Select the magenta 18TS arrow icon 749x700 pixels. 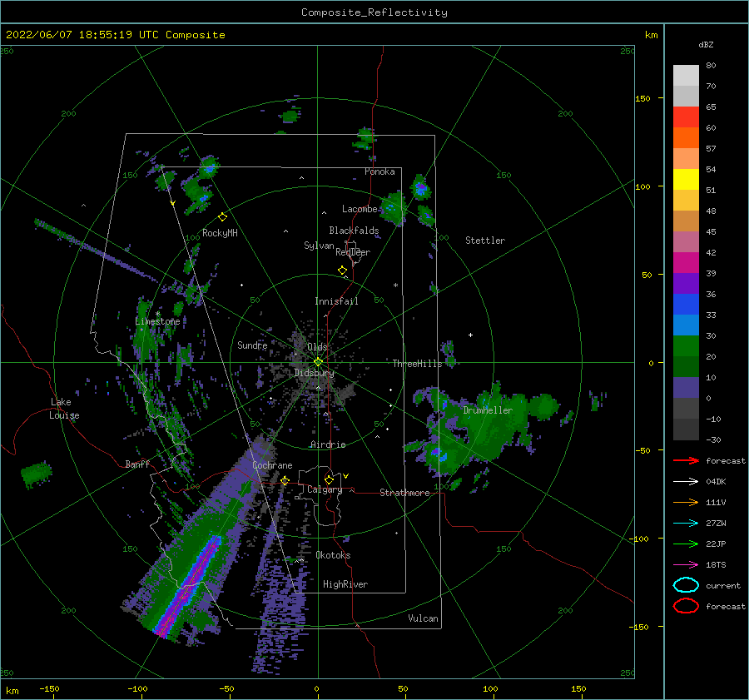pyautogui.click(x=686, y=565)
